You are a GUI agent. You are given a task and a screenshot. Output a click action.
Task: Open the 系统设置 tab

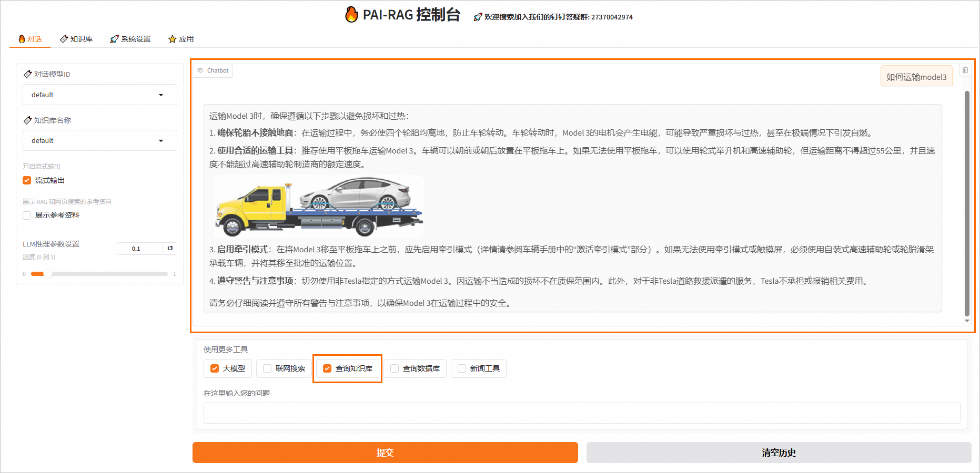[130, 39]
